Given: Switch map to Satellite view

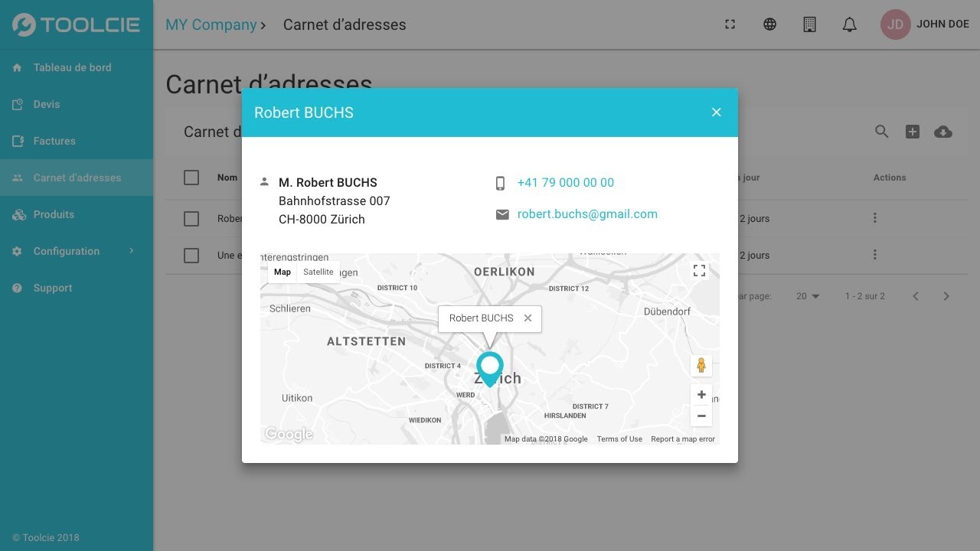Looking at the screenshot, I should click(318, 272).
